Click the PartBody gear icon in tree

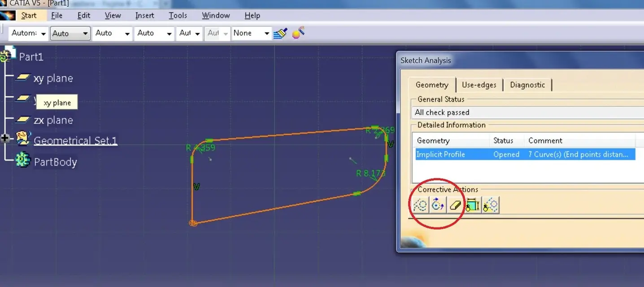tap(22, 161)
